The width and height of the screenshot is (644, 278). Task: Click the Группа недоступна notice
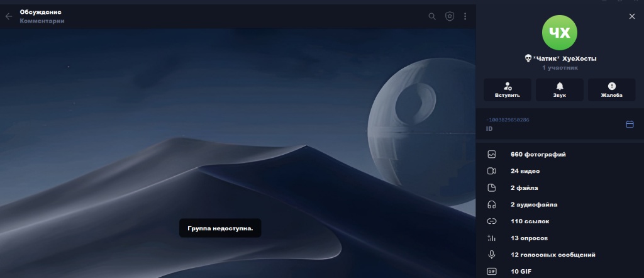coord(220,228)
